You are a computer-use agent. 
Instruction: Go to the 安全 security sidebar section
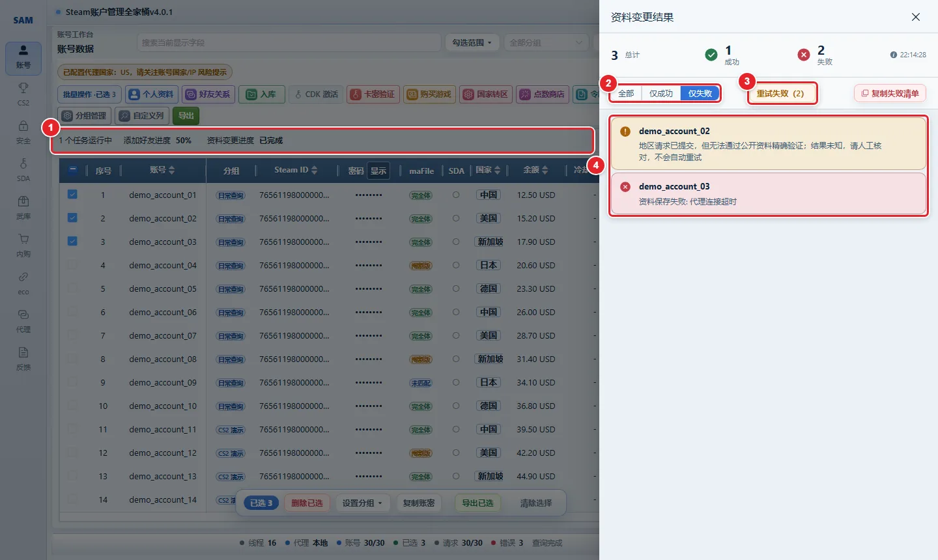tap(23, 132)
